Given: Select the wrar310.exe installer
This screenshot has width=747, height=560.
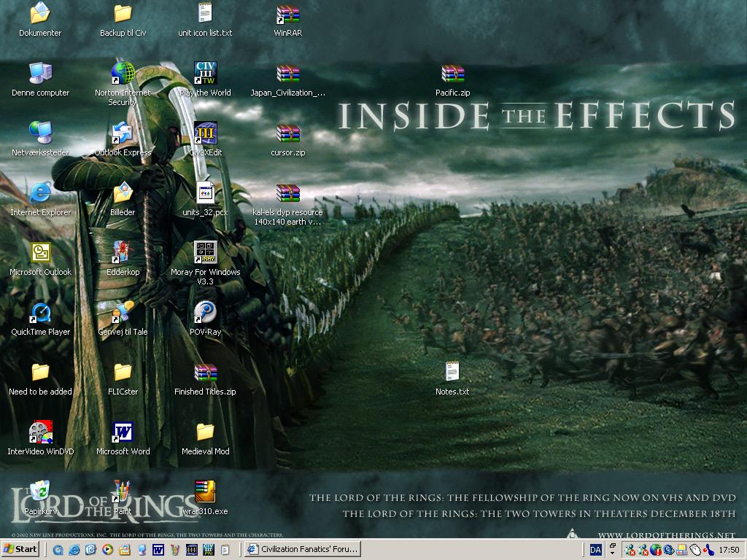Looking at the screenshot, I should 205,491.
